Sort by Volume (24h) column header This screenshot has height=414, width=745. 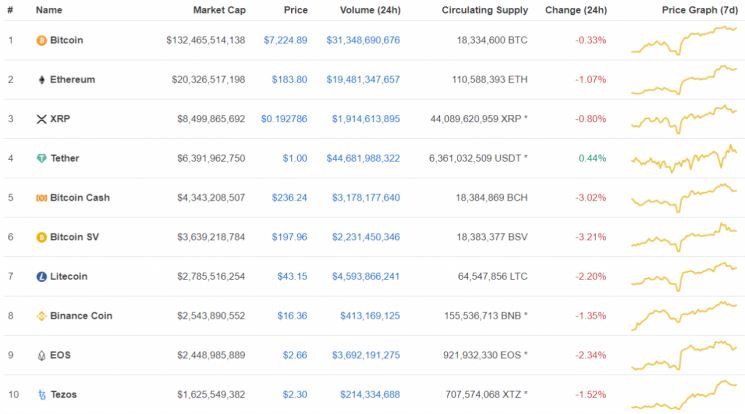click(x=370, y=10)
